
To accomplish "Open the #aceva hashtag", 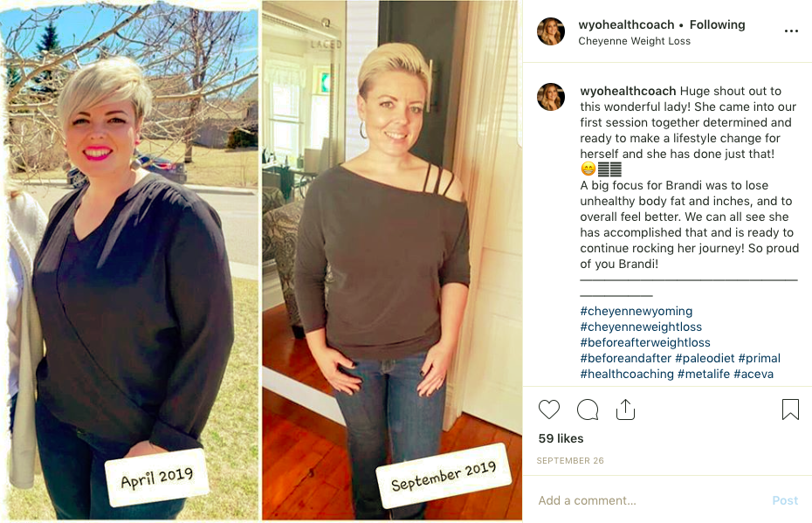I will [x=753, y=374].
